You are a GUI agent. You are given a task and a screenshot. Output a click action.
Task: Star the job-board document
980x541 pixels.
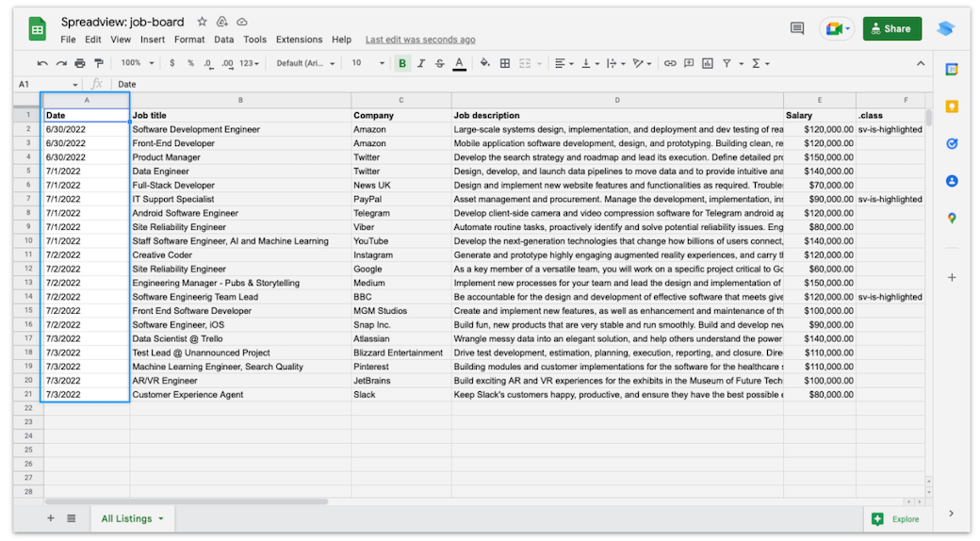point(203,22)
